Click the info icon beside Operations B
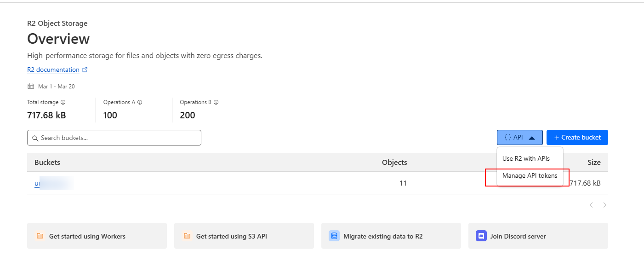The width and height of the screenshot is (644, 274). pos(216,102)
